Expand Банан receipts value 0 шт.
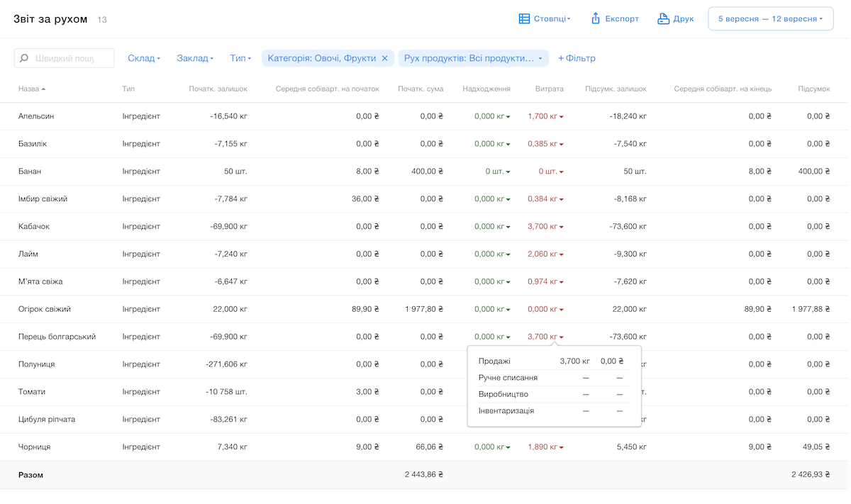Viewport: 851px width, 504px height. (x=497, y=172)
